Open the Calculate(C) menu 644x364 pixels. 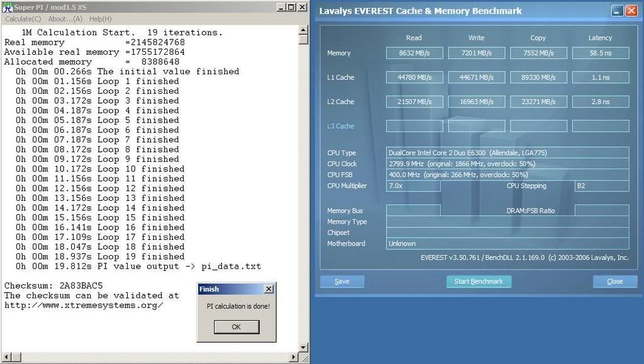[x=23, y=19]
